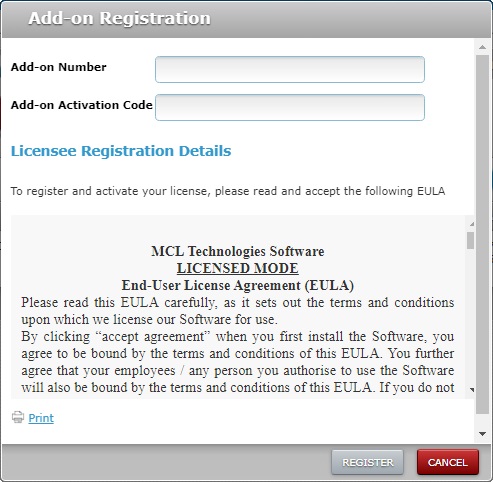Focus the Add-on Number input field

(290, 69)
